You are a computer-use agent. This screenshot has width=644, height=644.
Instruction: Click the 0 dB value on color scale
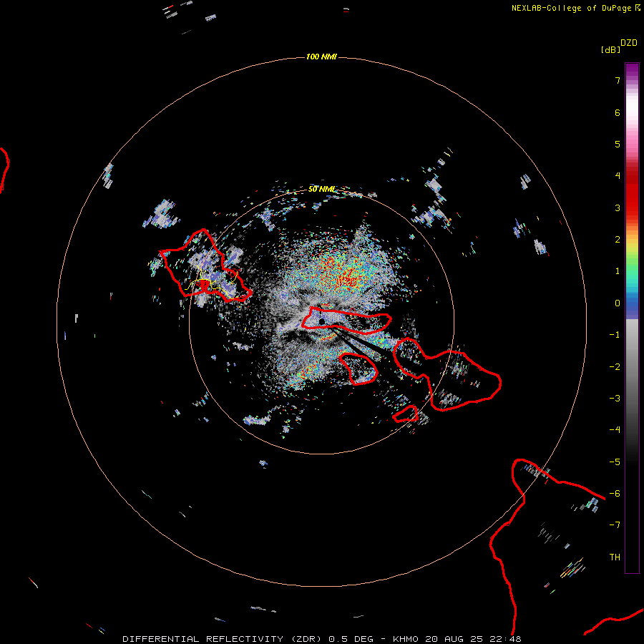618,303
